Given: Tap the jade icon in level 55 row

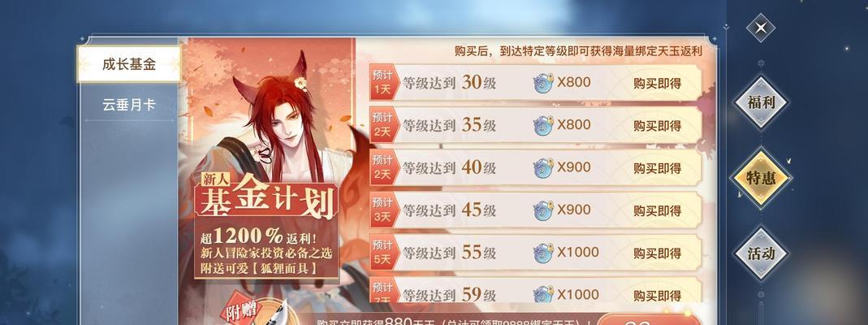Looking at the screenshot, I should click(543, 253).
